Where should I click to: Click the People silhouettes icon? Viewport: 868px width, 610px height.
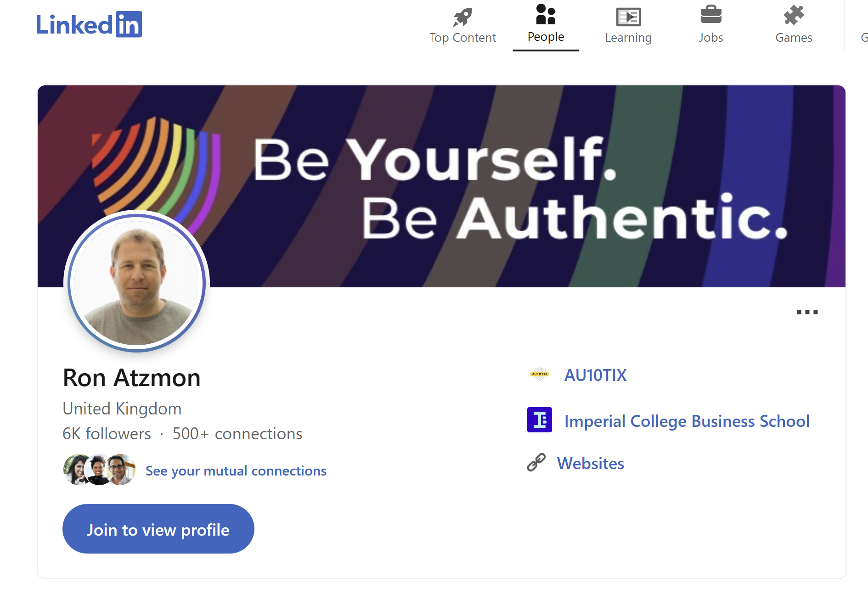point(546,14)
